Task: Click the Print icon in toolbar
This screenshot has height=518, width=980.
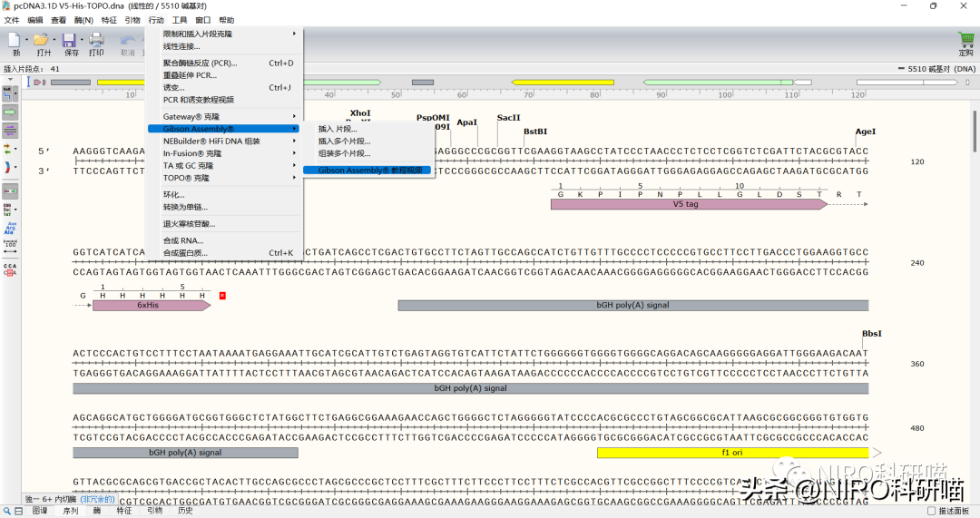Action: tap(96, 43)
